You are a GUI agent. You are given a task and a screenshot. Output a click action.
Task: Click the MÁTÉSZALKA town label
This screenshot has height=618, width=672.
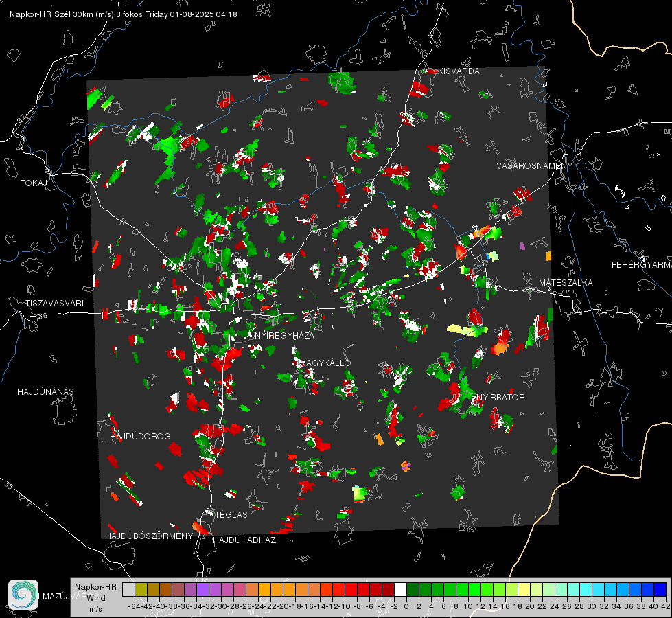566,283
